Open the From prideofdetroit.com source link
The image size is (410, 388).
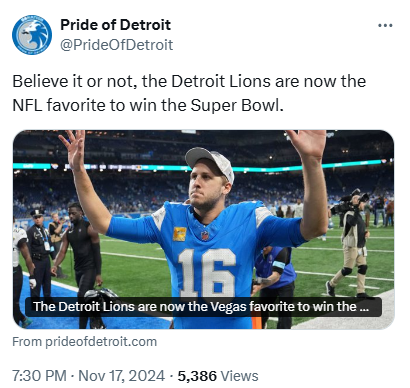coord(84,342)
